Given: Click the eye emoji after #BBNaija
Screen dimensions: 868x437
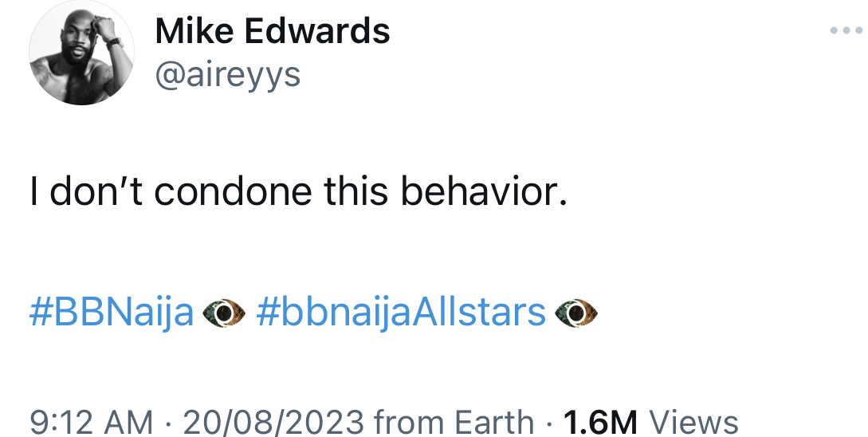Looking at the screenshot, I should [x=224, y=313].
